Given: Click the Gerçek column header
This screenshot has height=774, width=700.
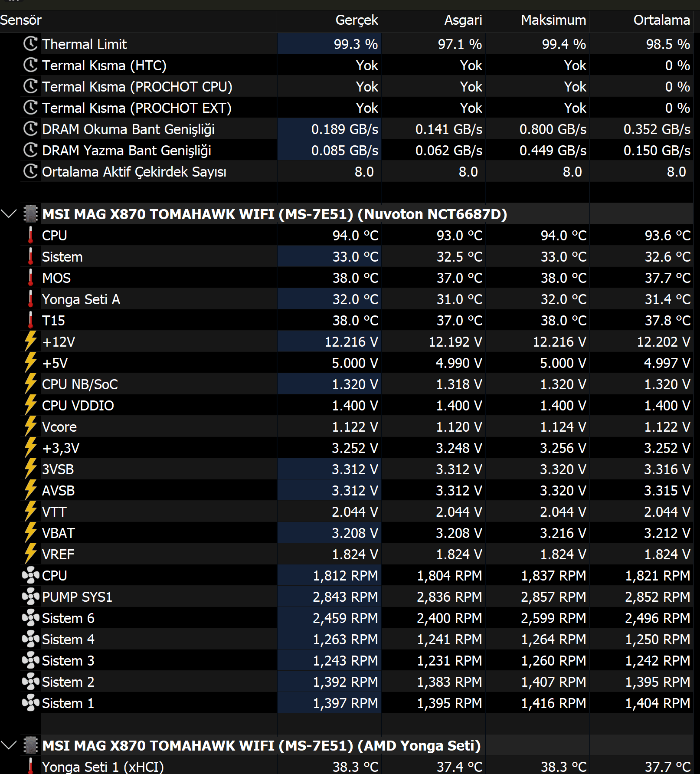Looking at the screenshot, I should pyautogui.click(x=356, y=20).
